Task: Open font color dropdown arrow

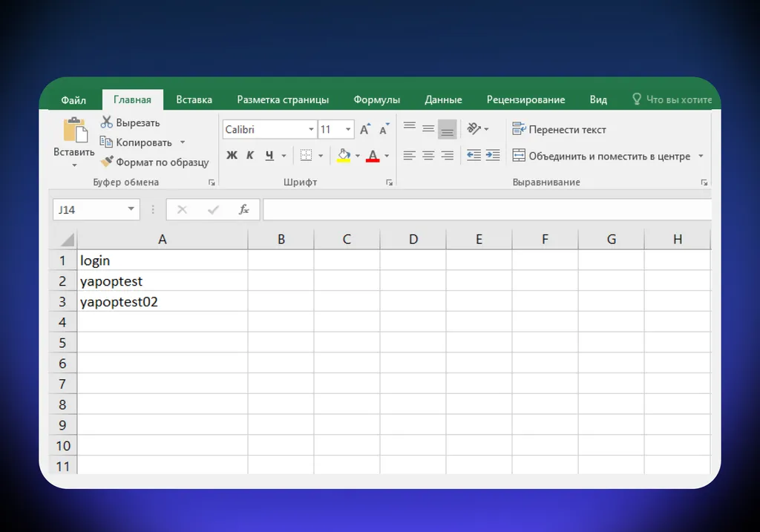Action: (387, 156)
